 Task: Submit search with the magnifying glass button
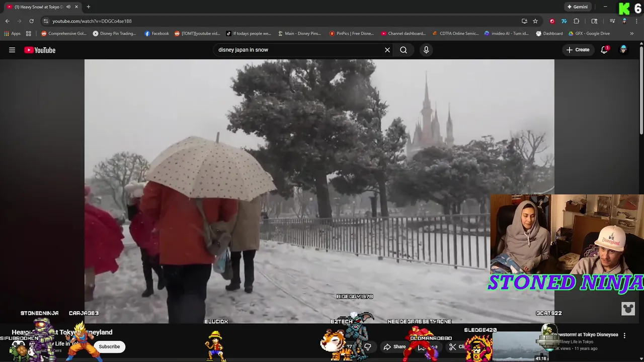[404, 50]
